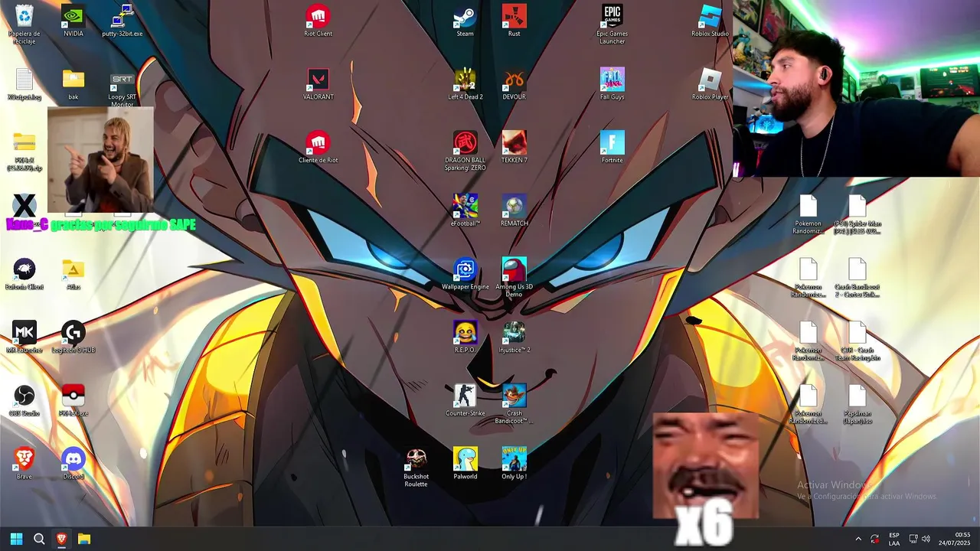Screen dimensions: 980x551
Task: Launch the REMATCH game icon
Action: point(514,211)
